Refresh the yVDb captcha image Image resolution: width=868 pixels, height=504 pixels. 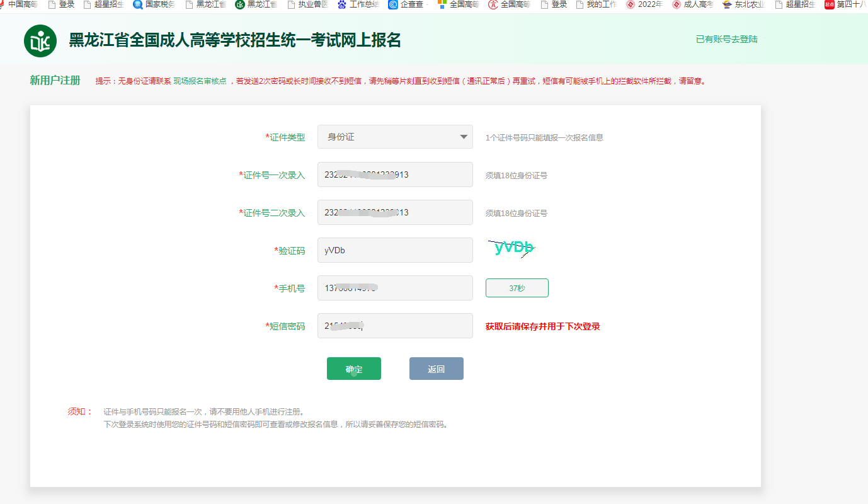point(513,248)
